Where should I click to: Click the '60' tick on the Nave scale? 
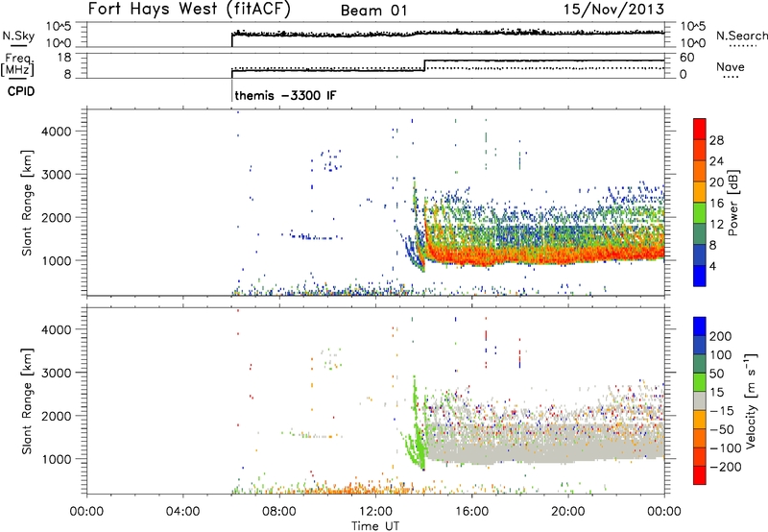[x=687, y=58]
